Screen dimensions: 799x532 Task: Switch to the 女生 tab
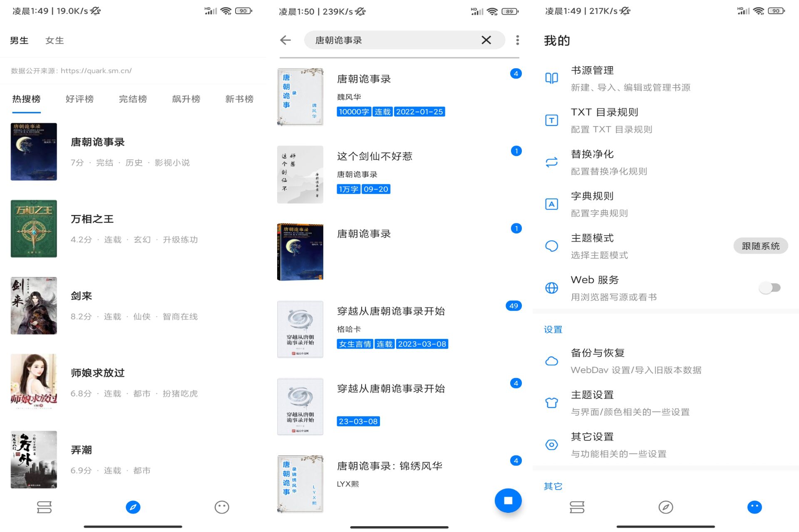coord(54,40)
